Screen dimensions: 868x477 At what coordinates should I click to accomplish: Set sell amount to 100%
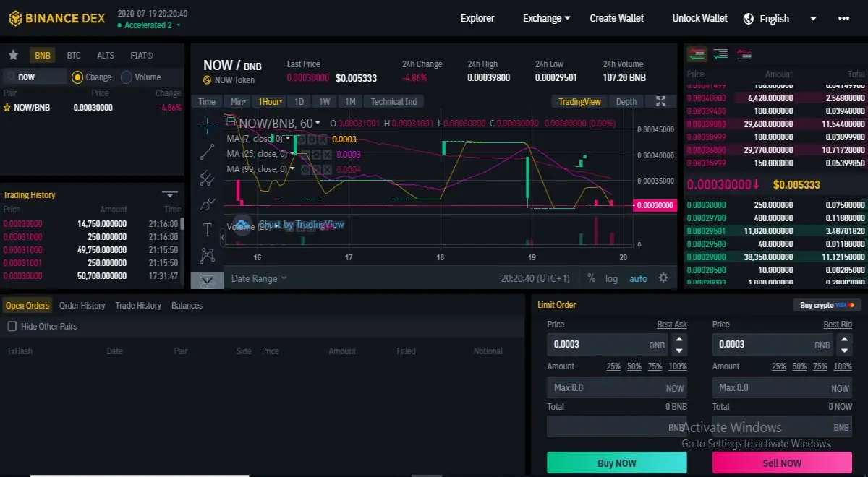(x=843, y=366)
